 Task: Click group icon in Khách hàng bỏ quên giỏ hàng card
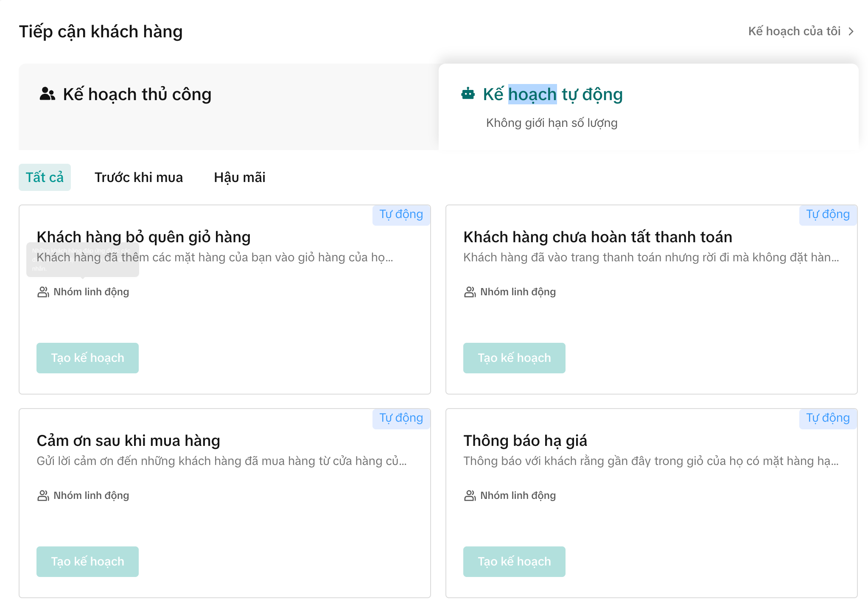43,292
